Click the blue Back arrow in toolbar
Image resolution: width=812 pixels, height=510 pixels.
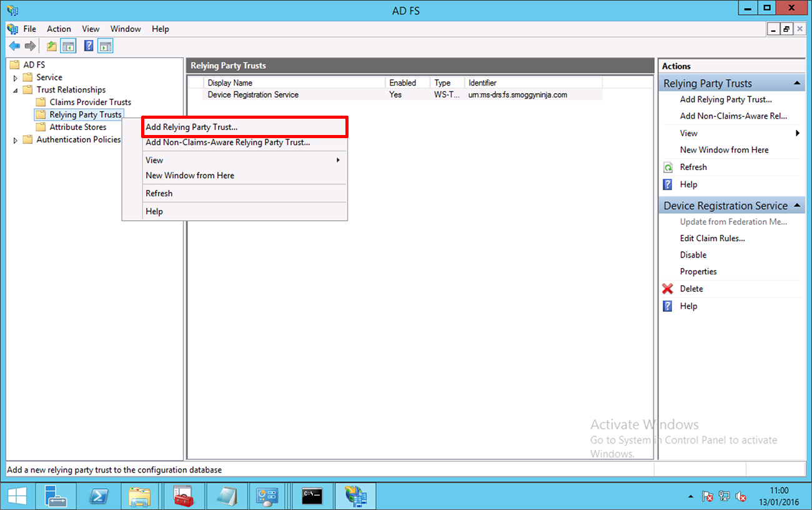pyautogui.click(x=14, y=46)
